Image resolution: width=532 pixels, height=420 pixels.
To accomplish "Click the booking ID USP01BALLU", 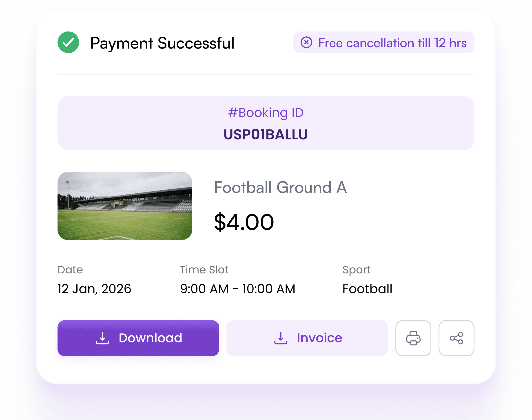I will tap(266, 134).
